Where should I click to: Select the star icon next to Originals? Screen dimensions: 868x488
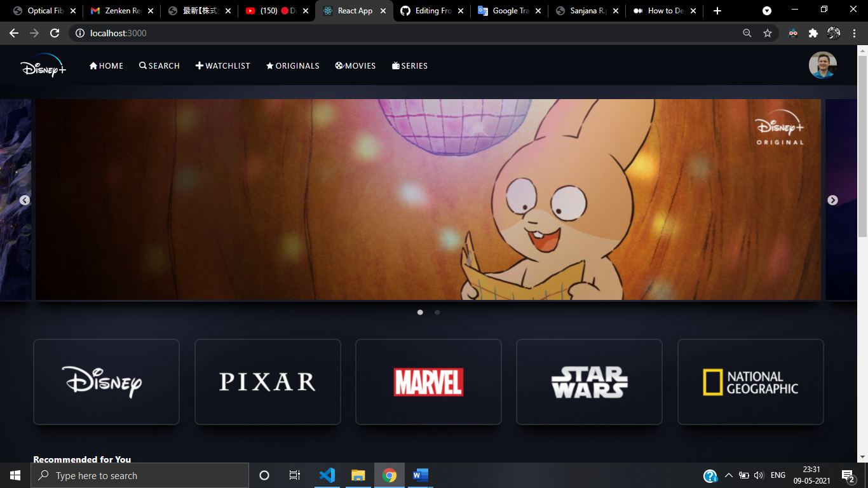271,65
